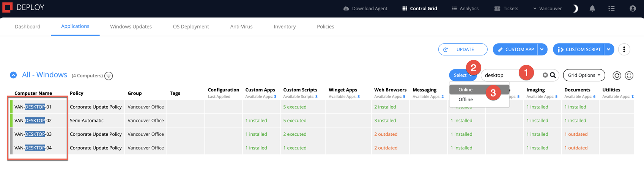644x176 pixels.
Task: Click the UPDATE button
Action: point(463,49)
